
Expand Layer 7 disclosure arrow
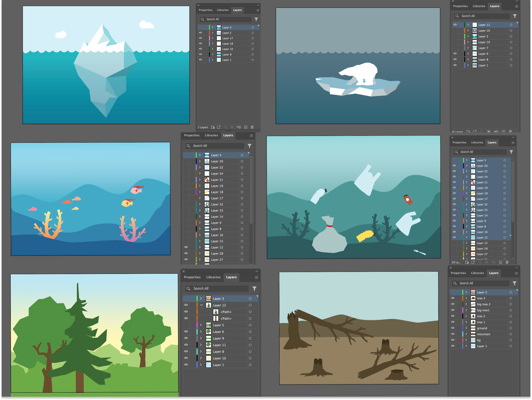468,48
